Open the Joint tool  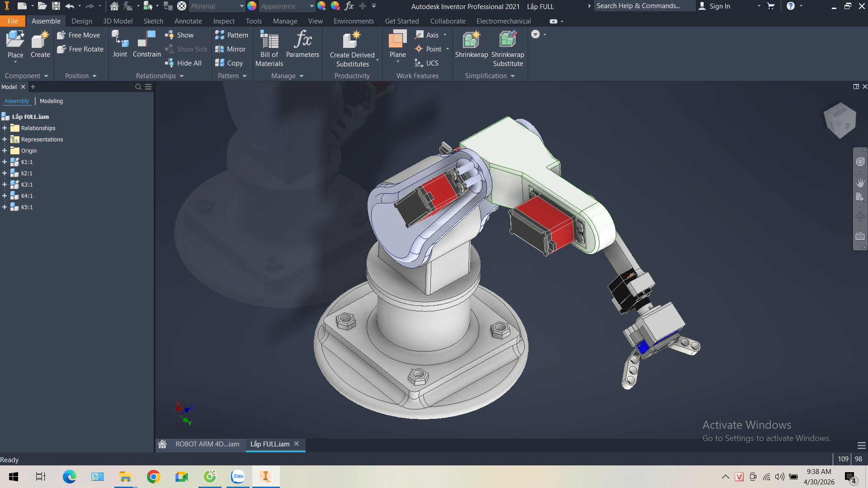coord(120,44)
